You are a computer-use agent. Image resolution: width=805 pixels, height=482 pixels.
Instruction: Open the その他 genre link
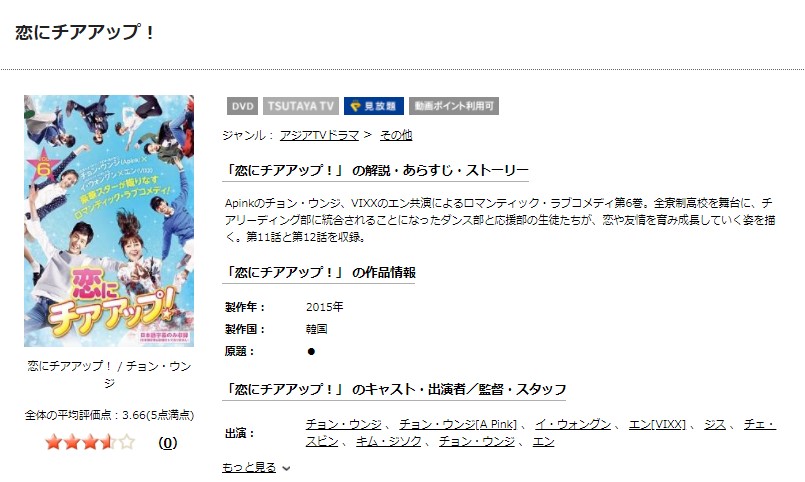pyautogui.click(x=396, y=135)
